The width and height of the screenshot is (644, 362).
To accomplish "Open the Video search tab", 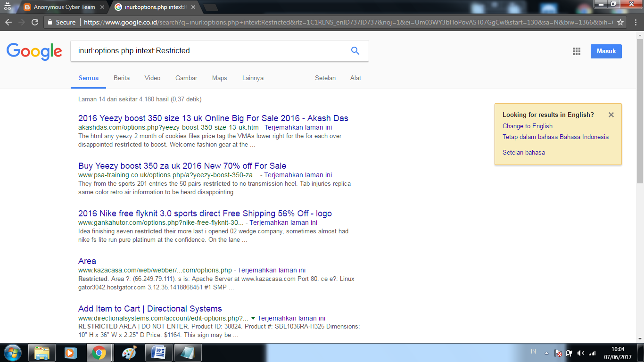I will [x=152, y=78].
